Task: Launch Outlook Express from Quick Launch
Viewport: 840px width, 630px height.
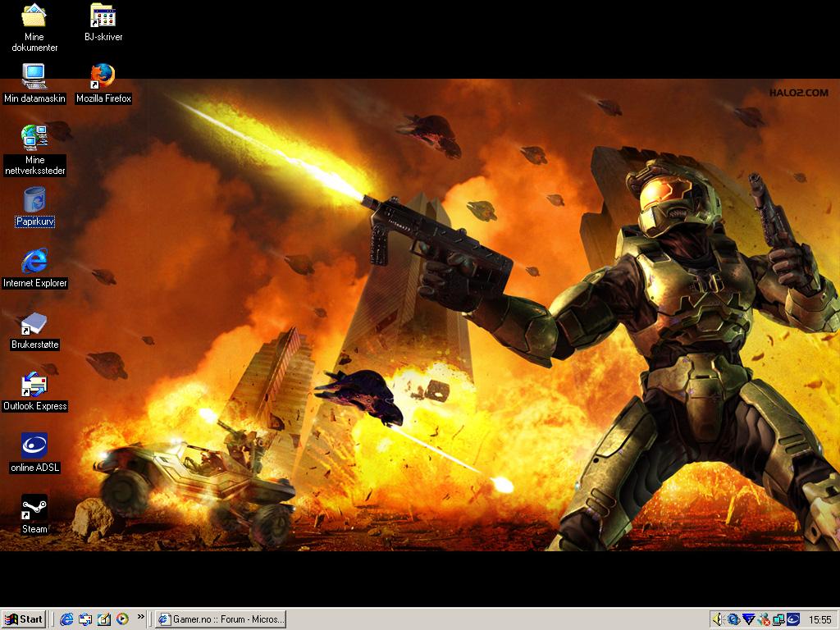Action: click(x=85, y=619)
